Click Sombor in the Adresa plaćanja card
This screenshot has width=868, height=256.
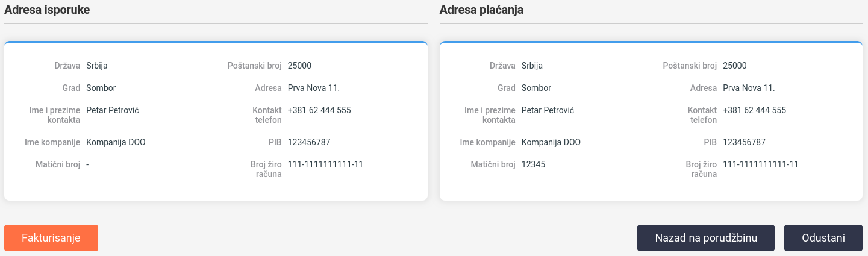click(536, 88)
